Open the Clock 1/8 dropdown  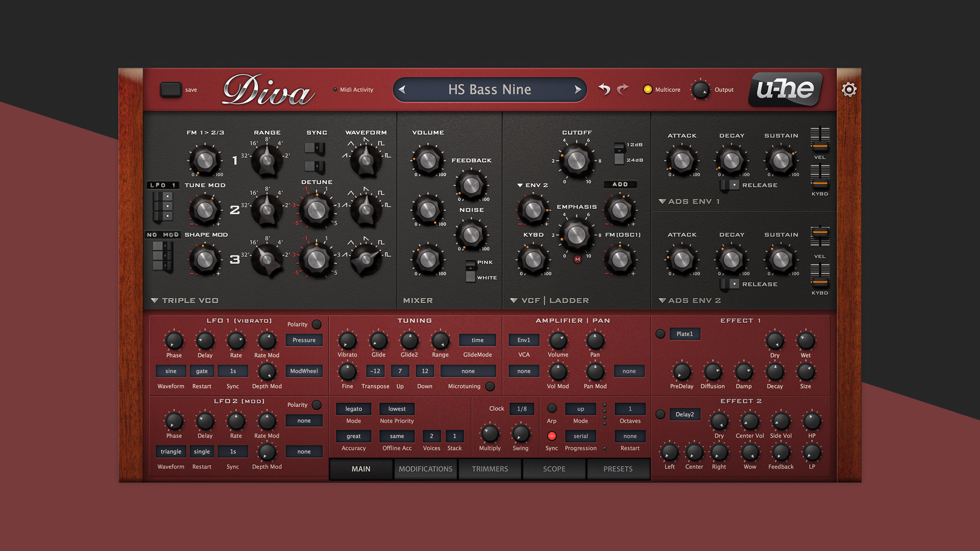coord(522,409)
